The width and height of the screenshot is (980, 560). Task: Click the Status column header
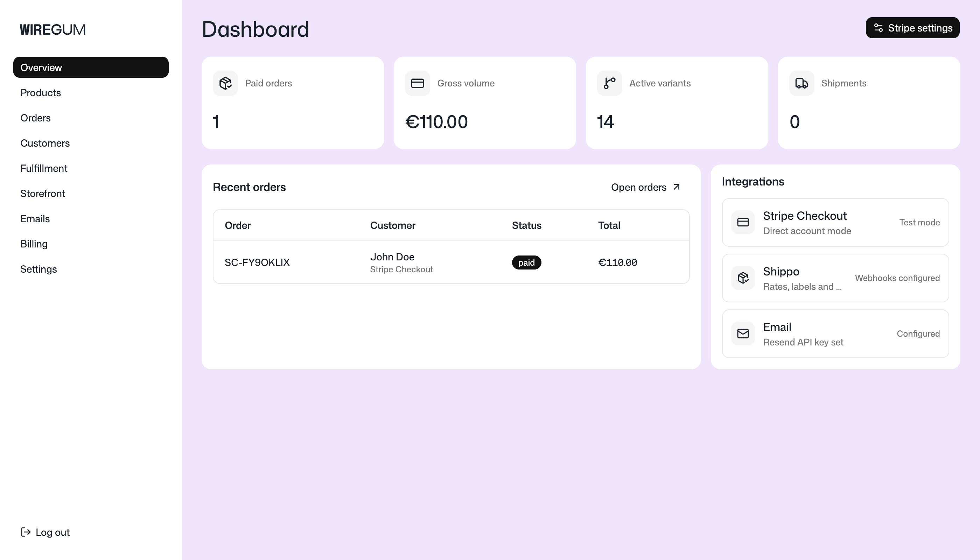pyautogui.click(x=526, y=225)
